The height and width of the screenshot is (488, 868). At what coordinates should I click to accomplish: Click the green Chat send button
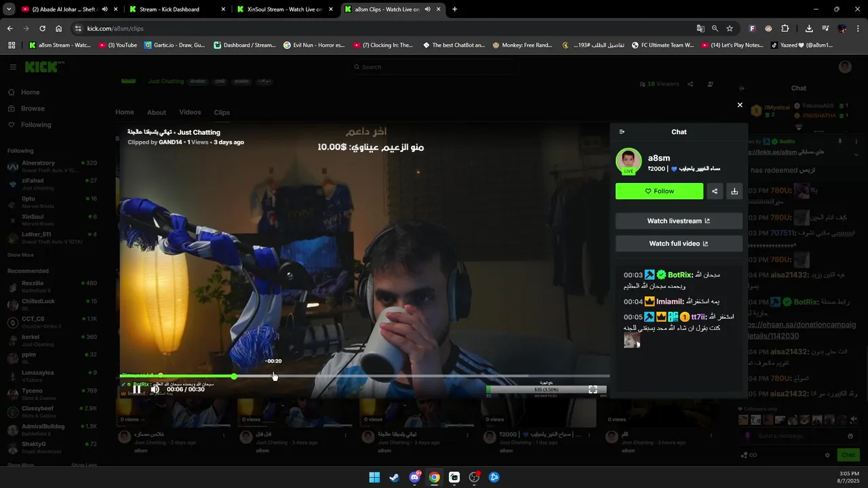[848, 455]
